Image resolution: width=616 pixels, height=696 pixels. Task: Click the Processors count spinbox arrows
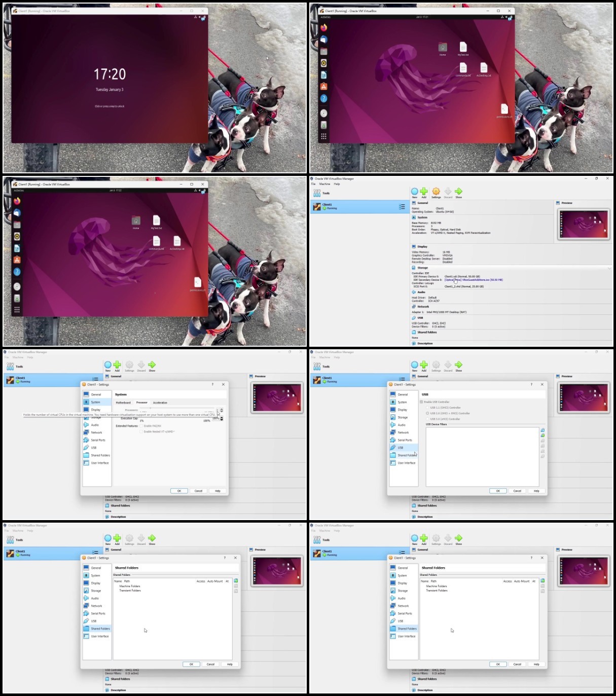(221, 410)
